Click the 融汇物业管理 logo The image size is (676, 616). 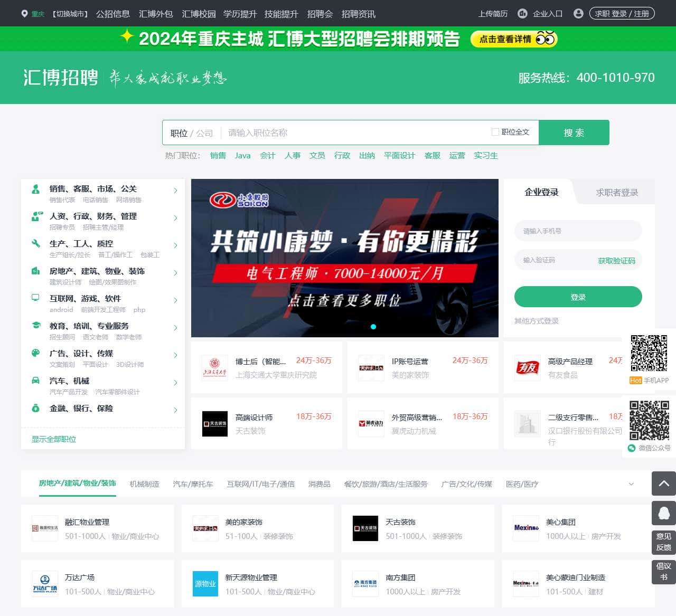[x=45, y=528]
